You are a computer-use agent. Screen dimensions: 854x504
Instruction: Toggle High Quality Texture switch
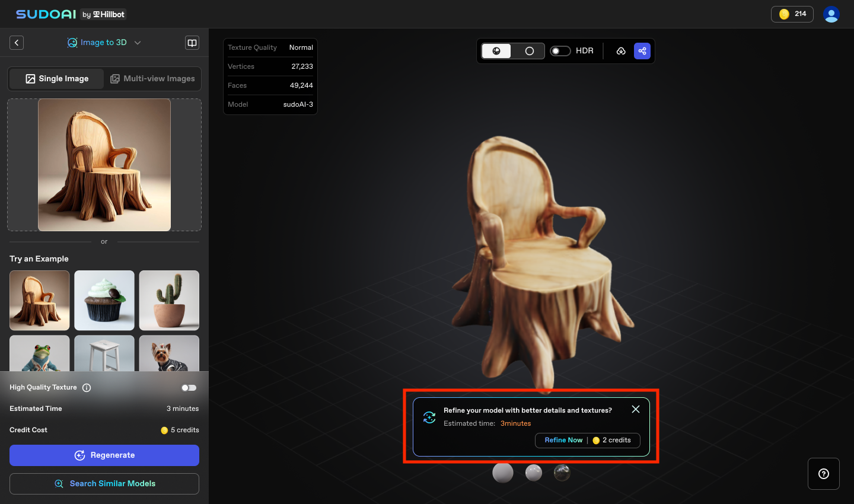[x=189, y=388]
